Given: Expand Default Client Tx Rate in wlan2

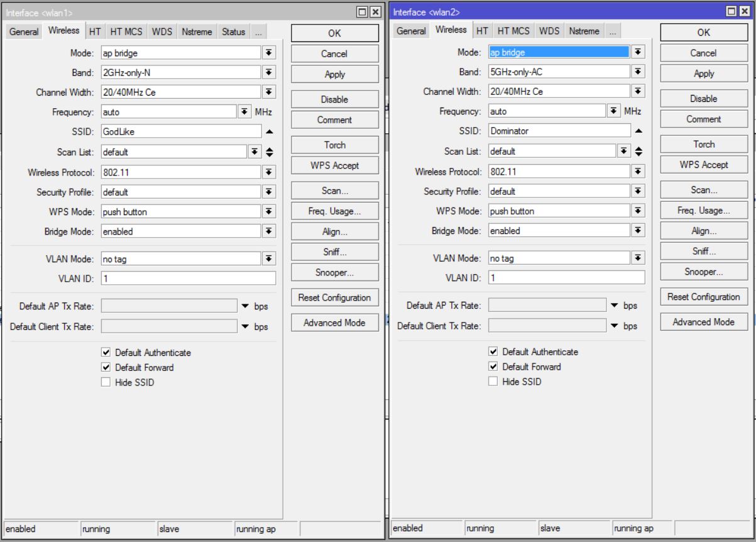Looking at the screenshot, I should [615, 326].
